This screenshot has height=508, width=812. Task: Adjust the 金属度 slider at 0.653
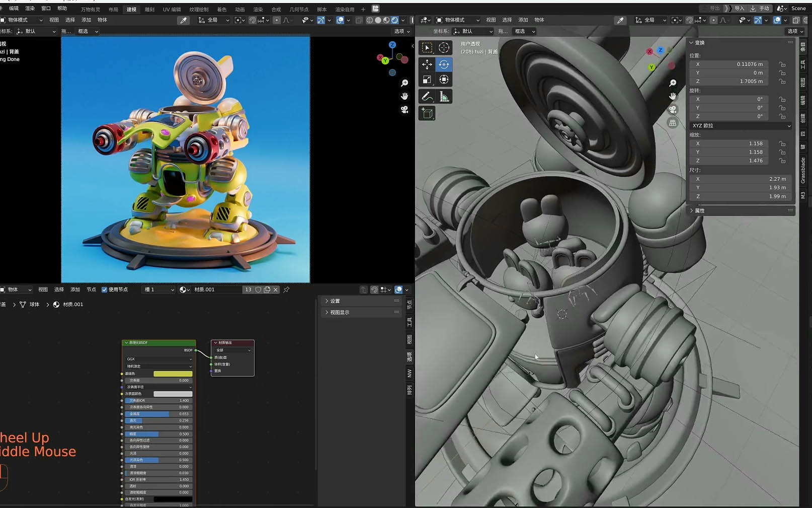(x=159, y=414)
